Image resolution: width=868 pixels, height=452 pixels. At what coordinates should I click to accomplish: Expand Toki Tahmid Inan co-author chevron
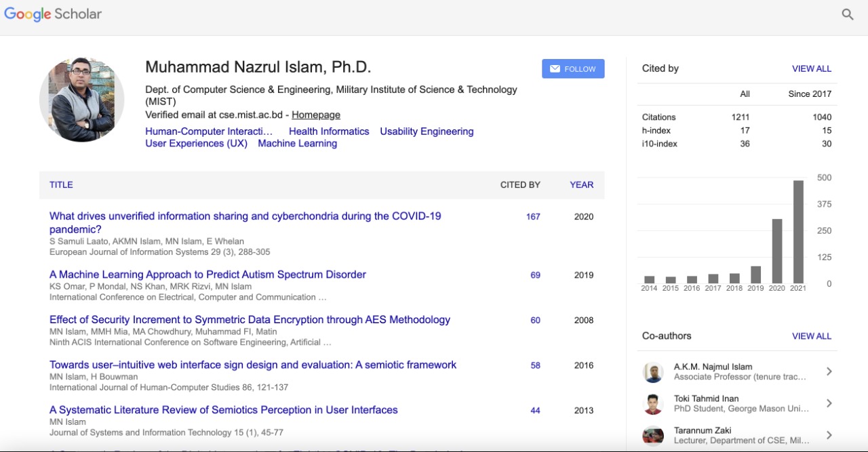pyautogui.click(x=829, y=403)
